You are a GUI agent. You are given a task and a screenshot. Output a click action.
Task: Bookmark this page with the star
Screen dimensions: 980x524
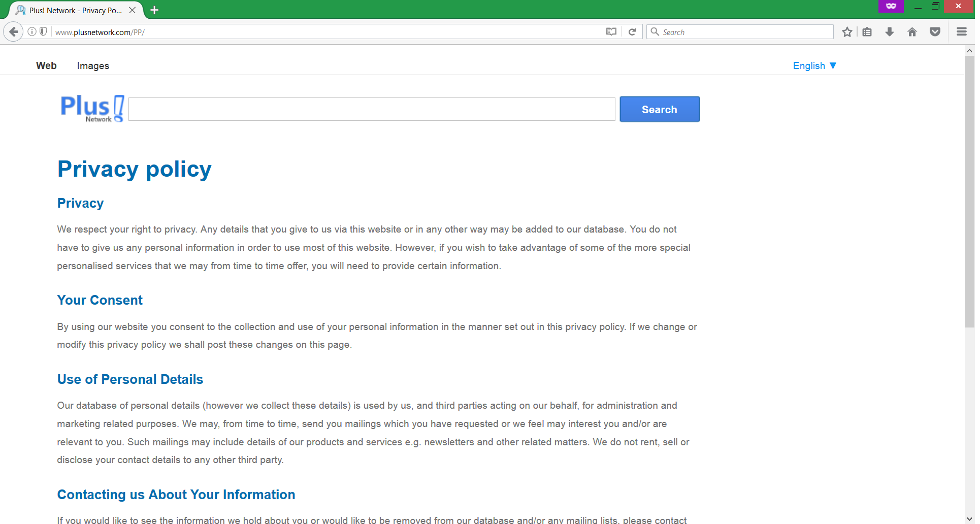click(847, 32)
